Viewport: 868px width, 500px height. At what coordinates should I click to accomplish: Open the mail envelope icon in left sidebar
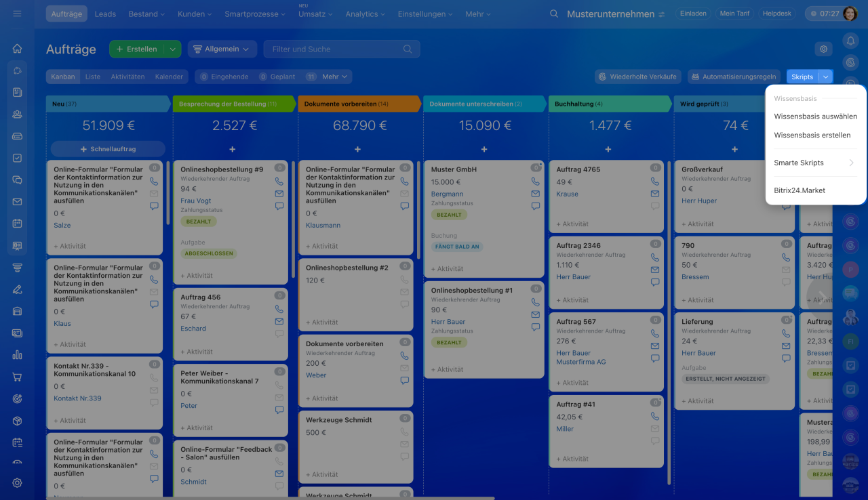pyautogui.click(x=17, y=202)
